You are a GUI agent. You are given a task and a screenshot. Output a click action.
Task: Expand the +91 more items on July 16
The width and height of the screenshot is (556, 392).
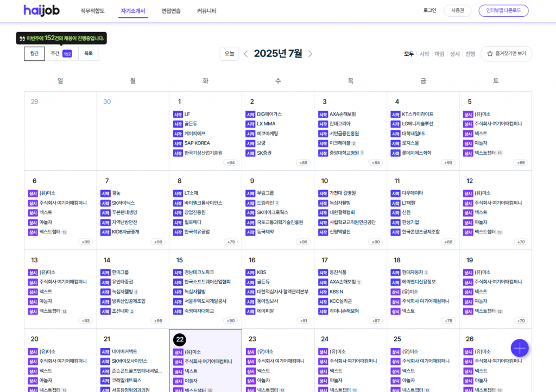[304, 321]
